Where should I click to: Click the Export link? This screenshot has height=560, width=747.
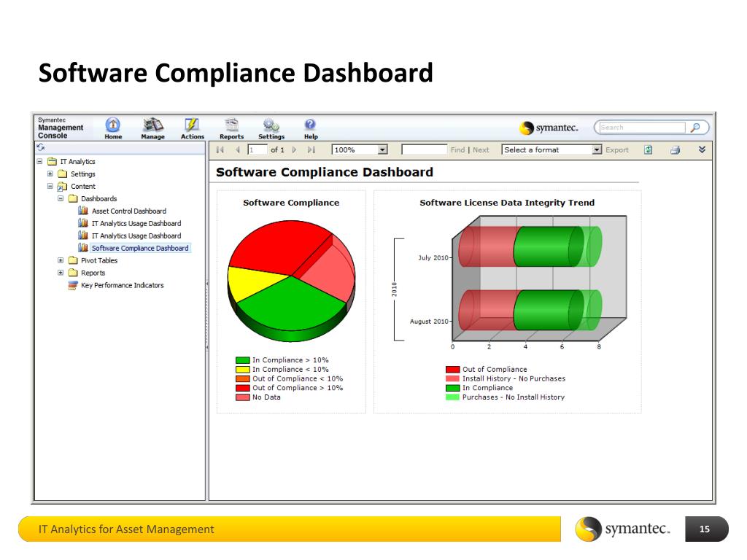tap(617, 150)
